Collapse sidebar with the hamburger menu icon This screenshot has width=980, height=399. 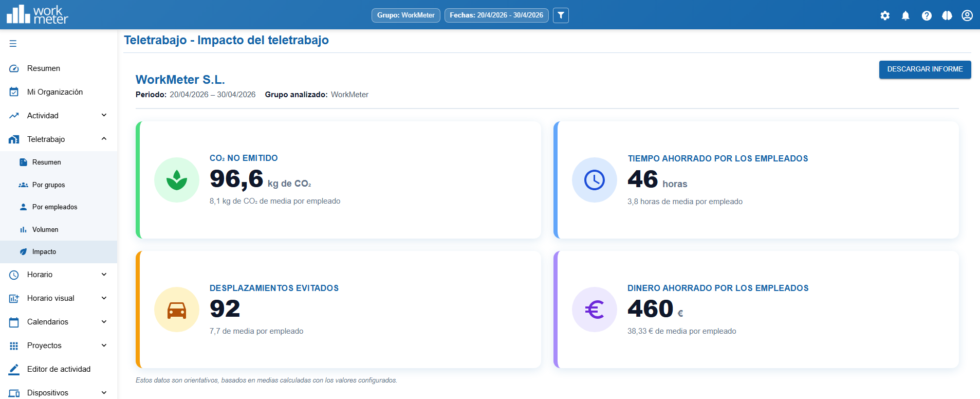pos(13,44)
